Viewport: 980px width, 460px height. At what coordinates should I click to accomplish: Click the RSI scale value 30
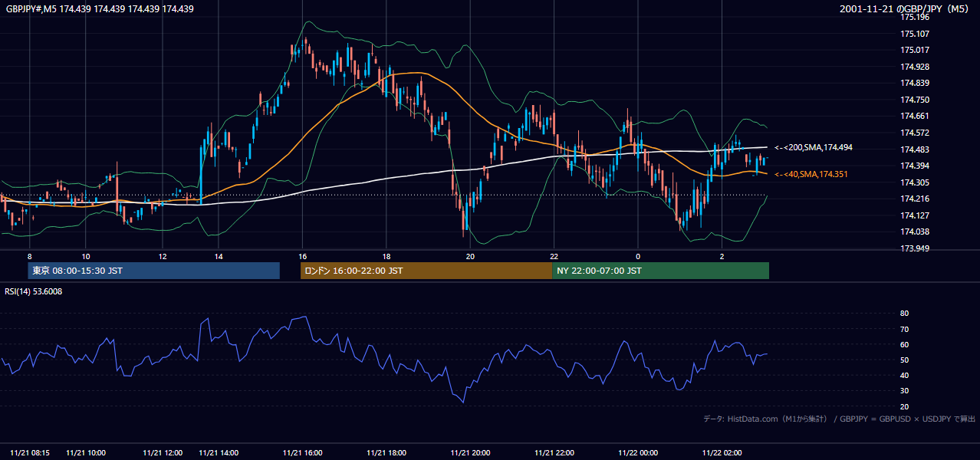point(905,391)
